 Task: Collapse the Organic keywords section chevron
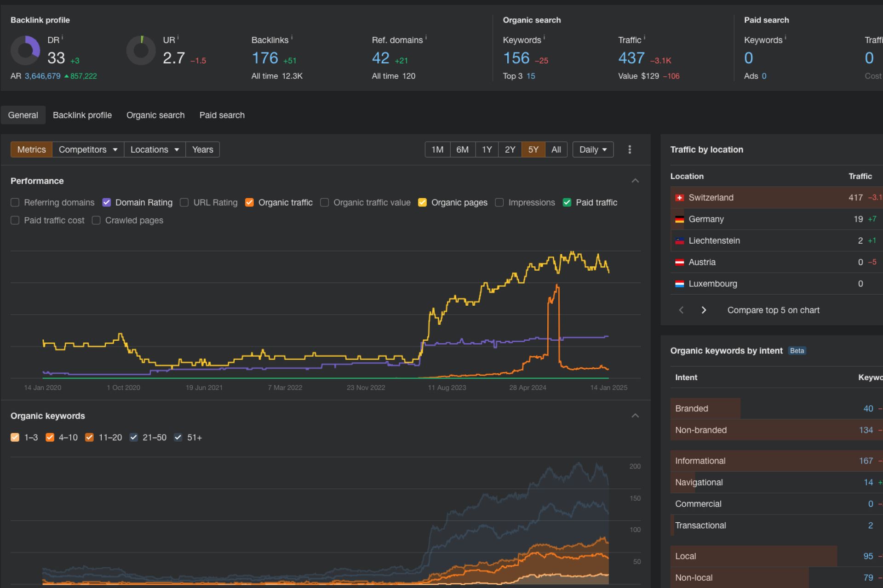tap(635, 416)
